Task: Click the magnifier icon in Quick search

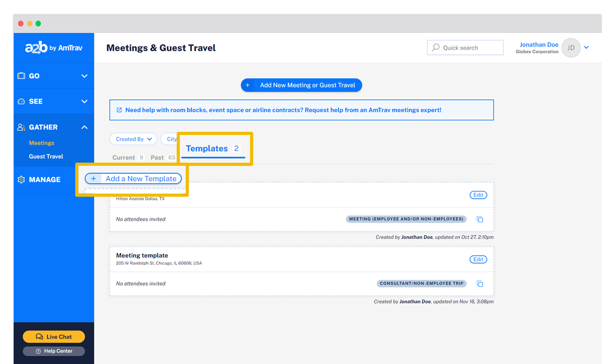Action: tap(436, 47)
